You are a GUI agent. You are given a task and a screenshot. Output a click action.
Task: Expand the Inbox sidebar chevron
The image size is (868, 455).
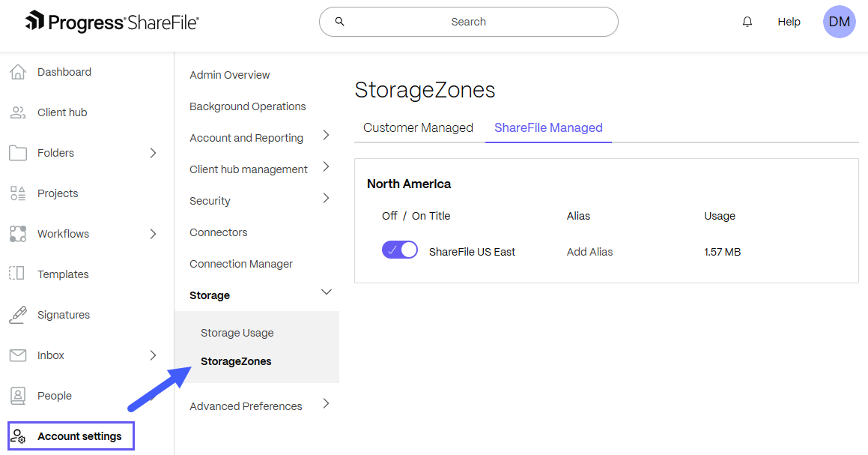coord(154,355)
